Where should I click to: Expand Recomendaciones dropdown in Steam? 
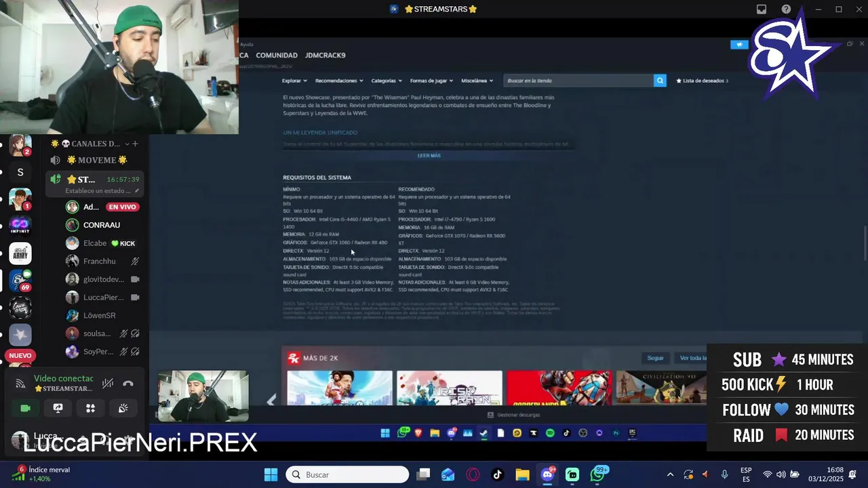(x=339, y=81)
